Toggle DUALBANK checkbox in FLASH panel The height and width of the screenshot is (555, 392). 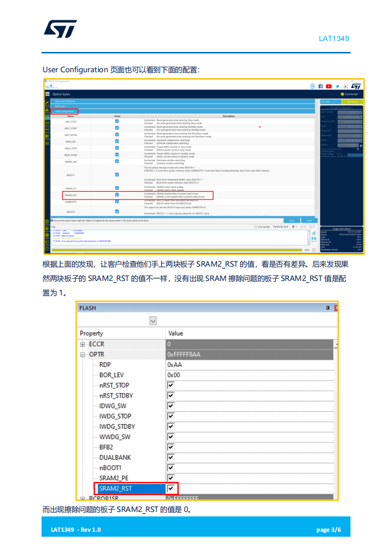tap(171, 458)
